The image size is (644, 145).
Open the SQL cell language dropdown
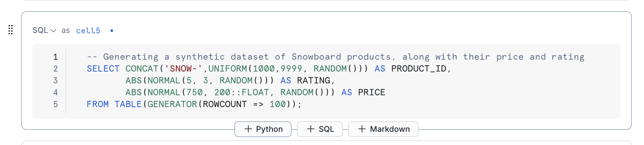pyautogui.click(x=44, y=30)
